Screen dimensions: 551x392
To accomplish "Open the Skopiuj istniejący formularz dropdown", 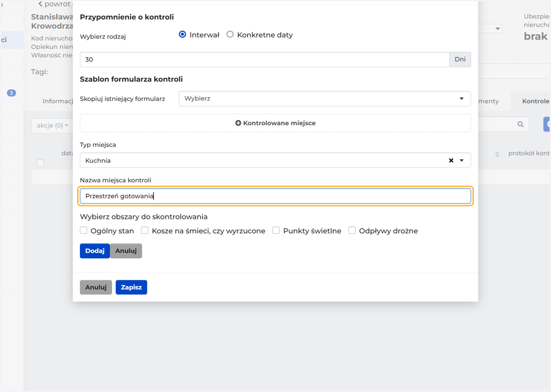I will tap(325, 99).
